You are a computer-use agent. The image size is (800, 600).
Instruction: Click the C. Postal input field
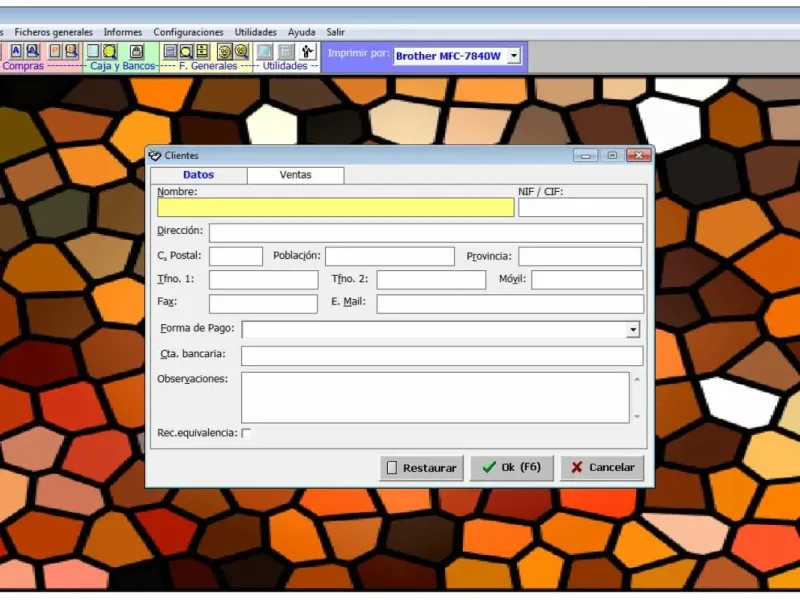click(236, 256)
